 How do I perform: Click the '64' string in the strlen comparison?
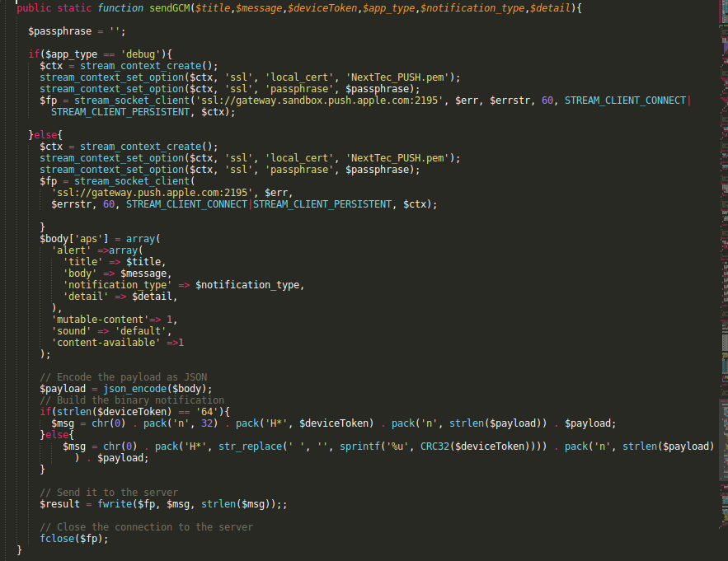point(207,412)
